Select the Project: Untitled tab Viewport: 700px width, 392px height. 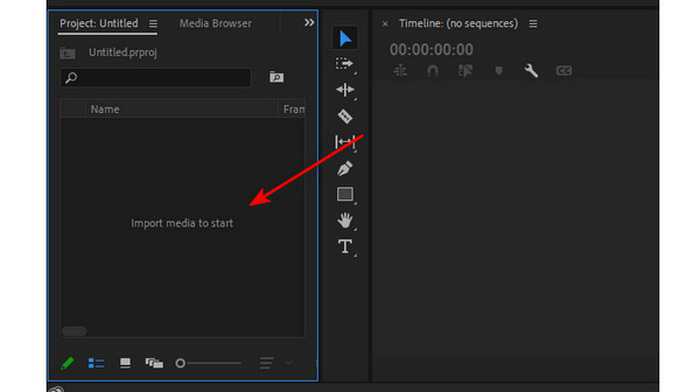point(99,23)
